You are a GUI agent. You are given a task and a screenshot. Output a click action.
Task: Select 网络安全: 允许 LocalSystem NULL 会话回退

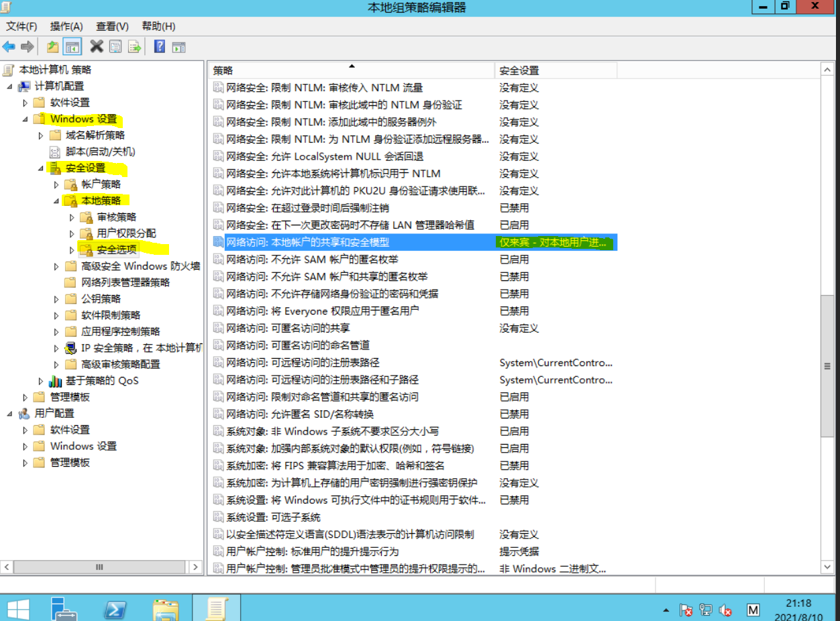pos(325,156)
